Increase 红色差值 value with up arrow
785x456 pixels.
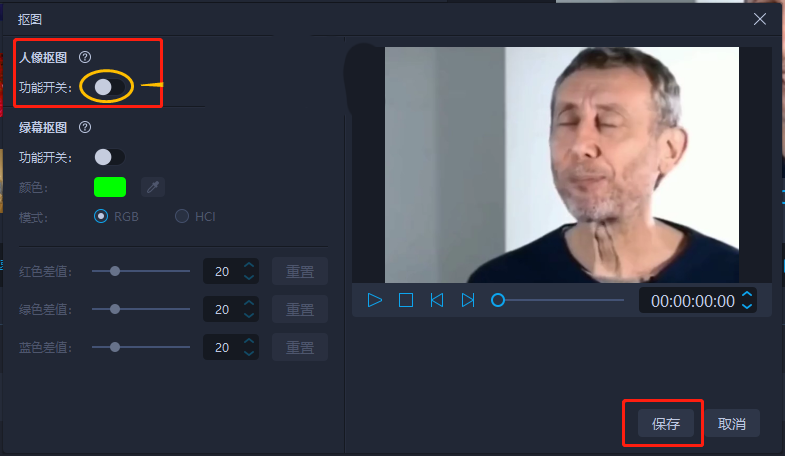point(249,265)
